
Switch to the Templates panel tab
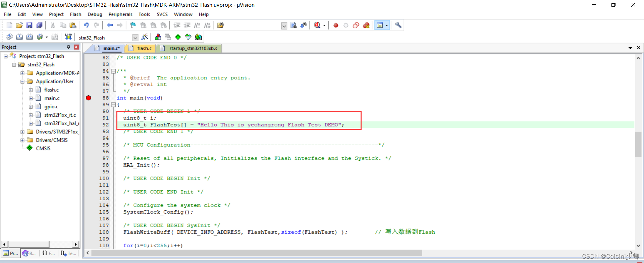click(68, 253)
